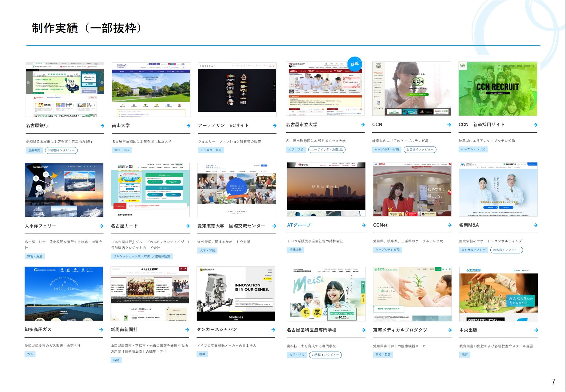The image size is (566, 392).
Task: Click the blue 評価 badge on thumbnail
Action: pos(355,64)
